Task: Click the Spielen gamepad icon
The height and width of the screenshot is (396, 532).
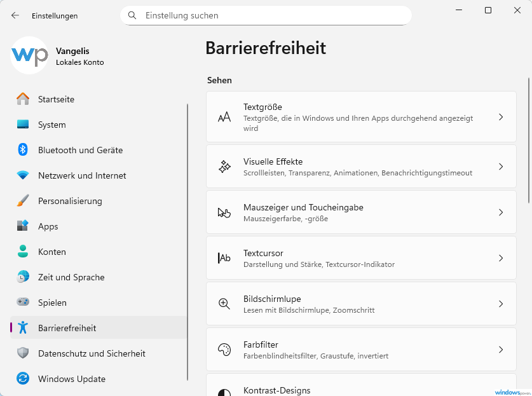Action: coord(23,303)
